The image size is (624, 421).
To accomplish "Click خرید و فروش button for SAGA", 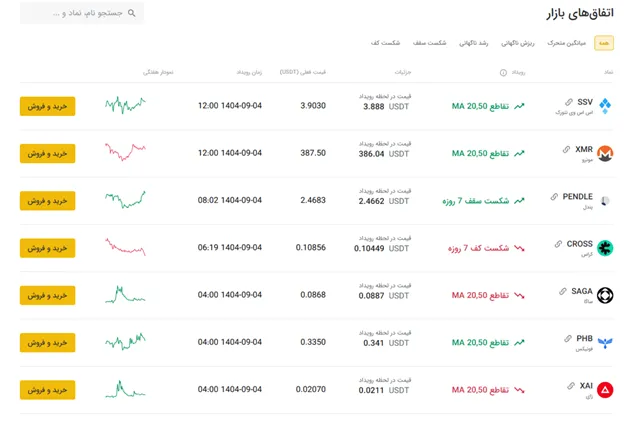I will click(x=47, y=296).
